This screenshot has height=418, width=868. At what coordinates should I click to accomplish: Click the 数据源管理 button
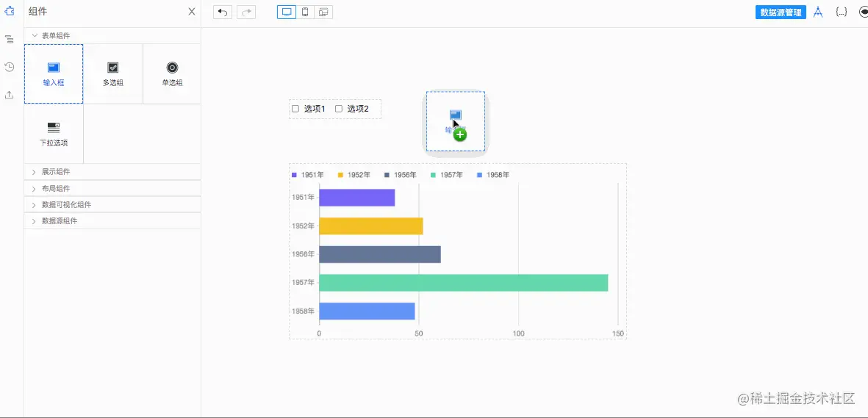[781, 12]
